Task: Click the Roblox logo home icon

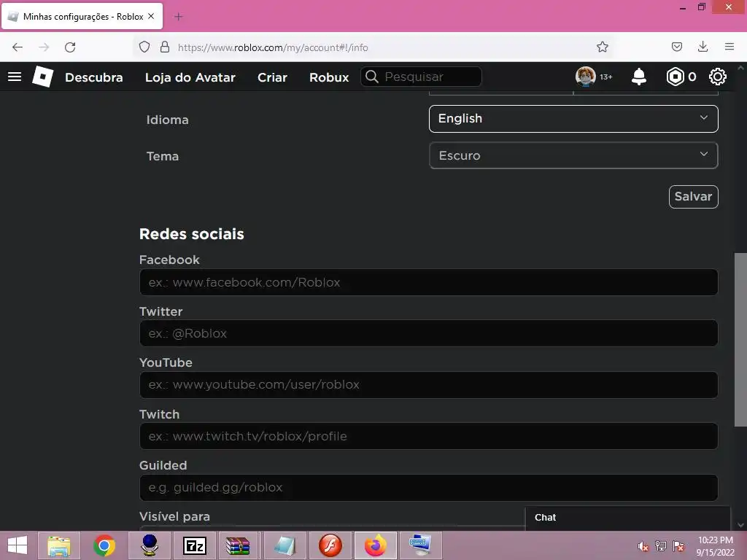Action: (x=43, y=77)
